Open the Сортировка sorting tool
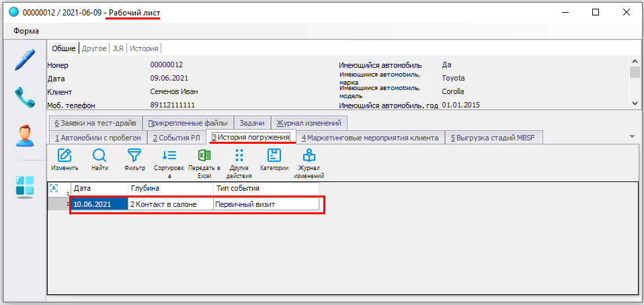The width and height of the screenshot is (644, 305). point(169,162)
